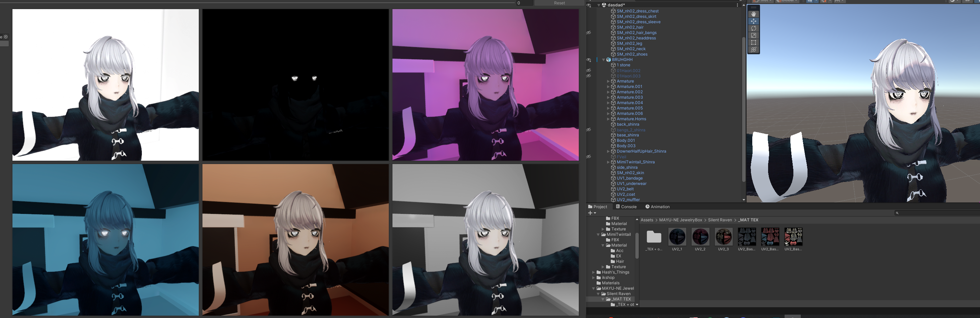Screen dimensions: 980x318
Task: Click the cube icon beside SM_nh02_neck
Action: pos(613,49)
